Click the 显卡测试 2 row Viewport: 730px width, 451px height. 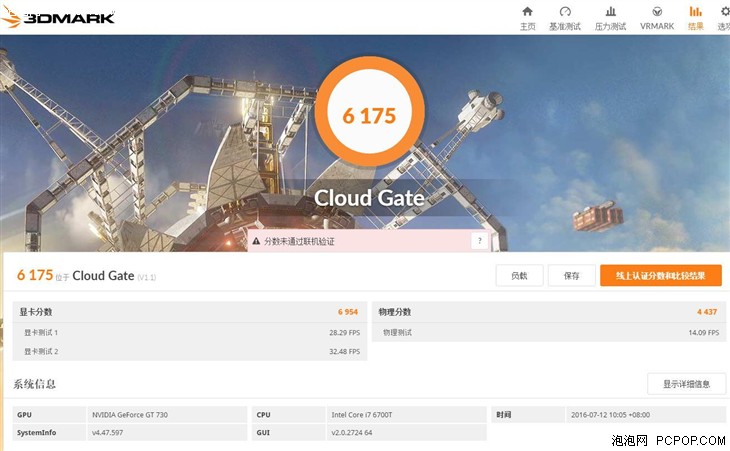click(x=190, y=351)
